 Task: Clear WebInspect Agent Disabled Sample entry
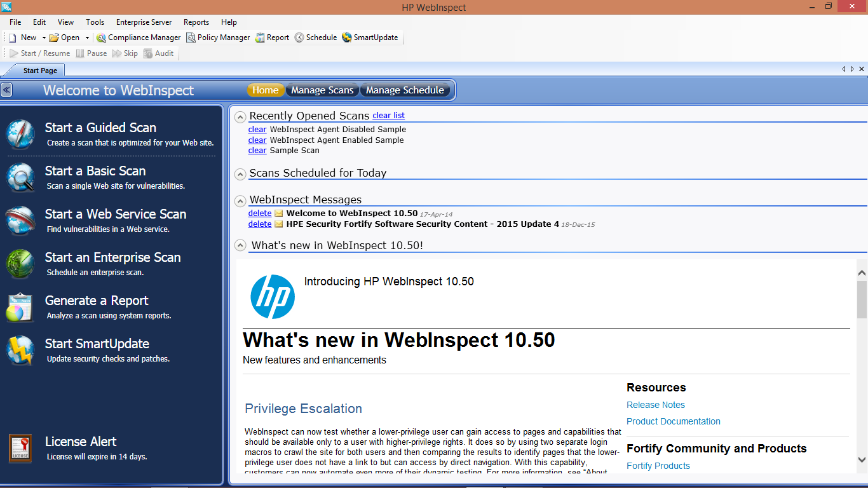pos(257,130)
